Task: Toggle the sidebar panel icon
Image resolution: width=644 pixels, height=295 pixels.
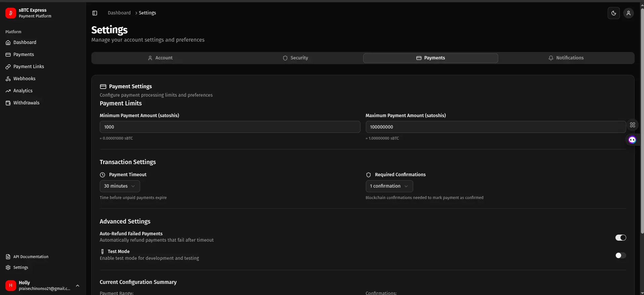Action: pyautogui.click(x=95, y=13)
